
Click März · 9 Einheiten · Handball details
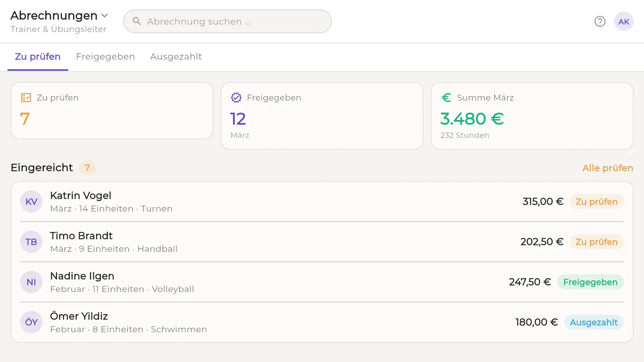point(114,249)
